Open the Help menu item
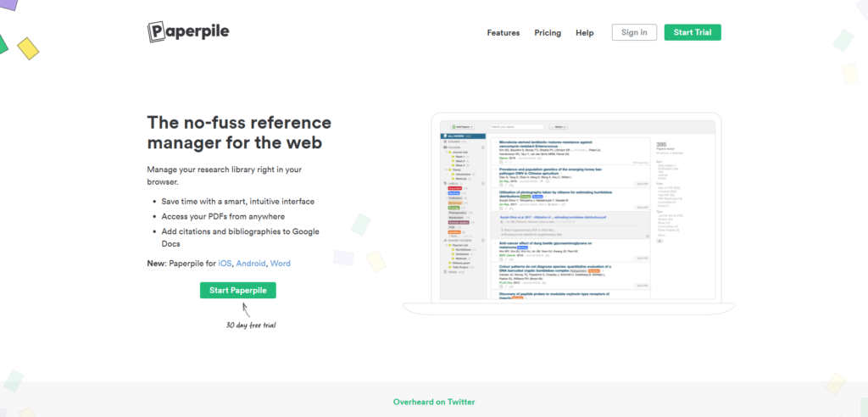868x417 pixels. [584, 33]
